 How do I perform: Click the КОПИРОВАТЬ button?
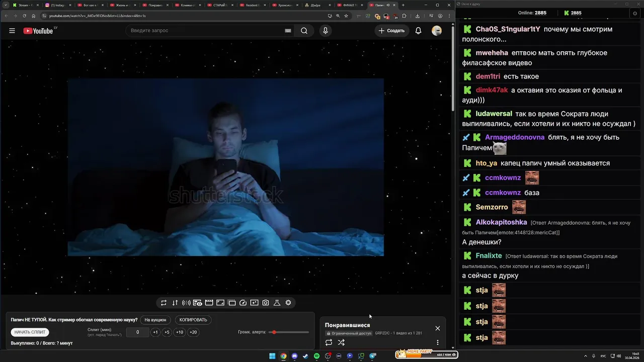pos(193,320)
